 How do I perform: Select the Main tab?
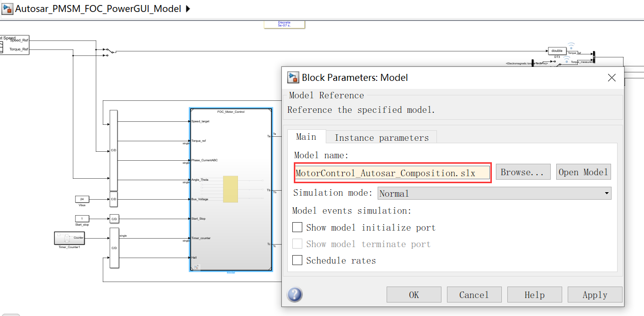point(307,136)
